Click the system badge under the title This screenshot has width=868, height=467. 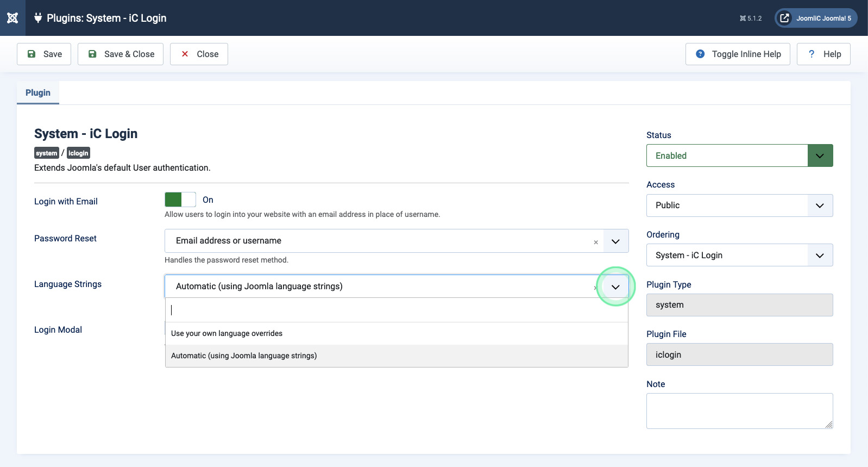click(x=47, y=153)
